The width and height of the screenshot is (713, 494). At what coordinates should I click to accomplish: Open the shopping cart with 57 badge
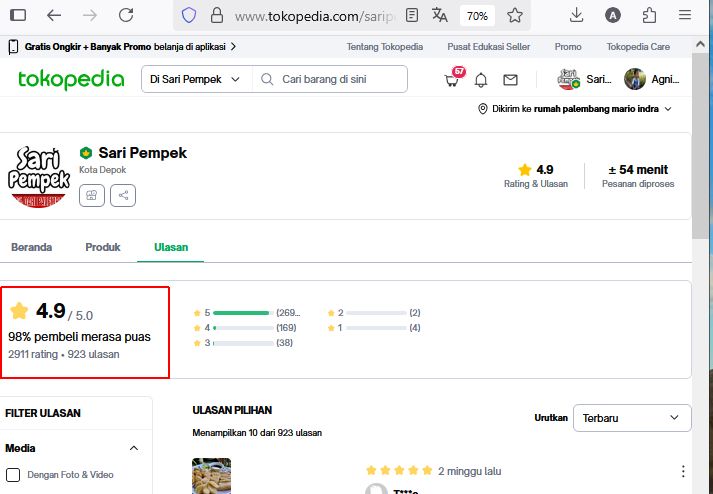[x=453, y=78]
